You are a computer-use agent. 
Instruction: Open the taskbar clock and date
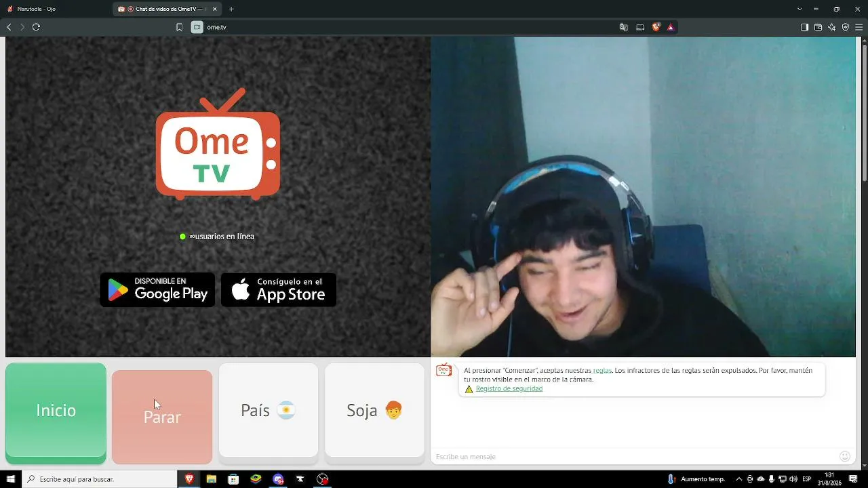pyautogui.click(x=829, y=479)
